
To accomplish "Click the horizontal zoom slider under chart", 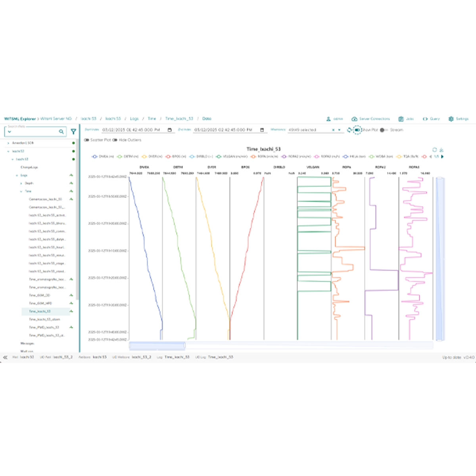I will [157, 345].
